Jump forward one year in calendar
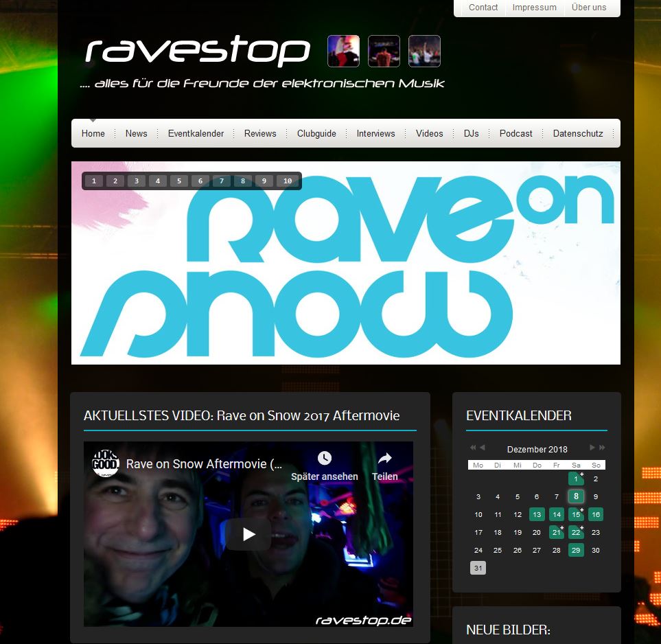The width and height of the screenshot is (661, 644). tap(602, 448)
